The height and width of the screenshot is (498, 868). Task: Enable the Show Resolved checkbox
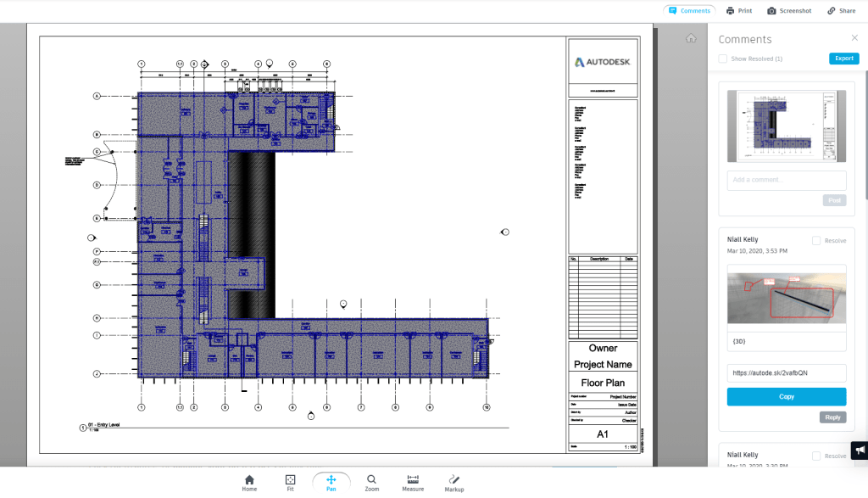click(721, 59)
